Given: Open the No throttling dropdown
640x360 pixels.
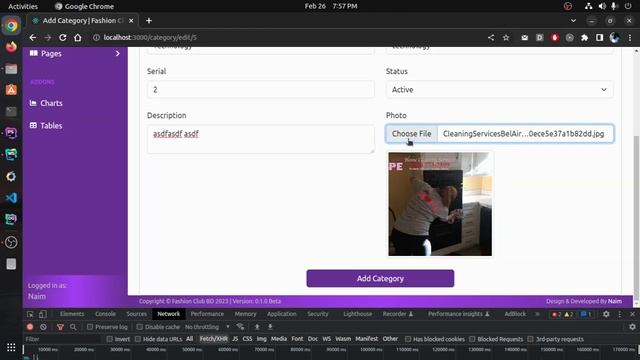Looking at the screenshot, I should pyautogui.click(x=207, y=327).
